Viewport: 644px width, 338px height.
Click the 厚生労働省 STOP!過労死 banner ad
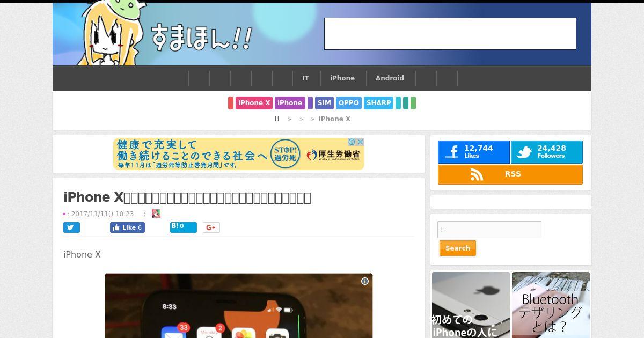(239, 154)
